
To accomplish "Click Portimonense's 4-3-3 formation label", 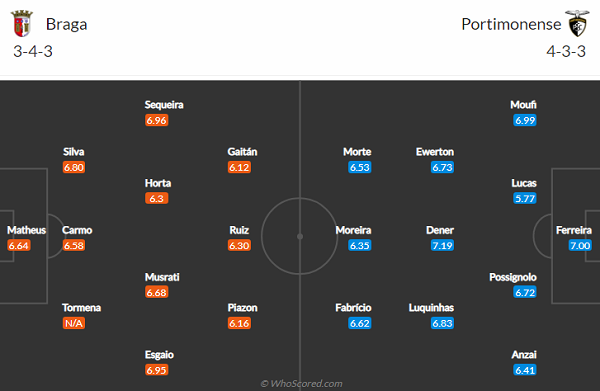I will tap(566, 51).
